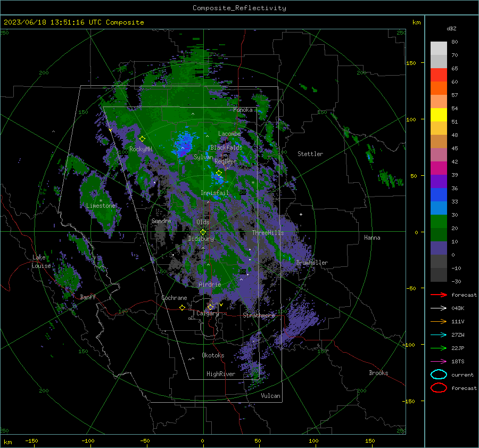
Task: Click the yellow diamond marker near Cochrane
Action: pyautogui.click(x=182, y=307)
